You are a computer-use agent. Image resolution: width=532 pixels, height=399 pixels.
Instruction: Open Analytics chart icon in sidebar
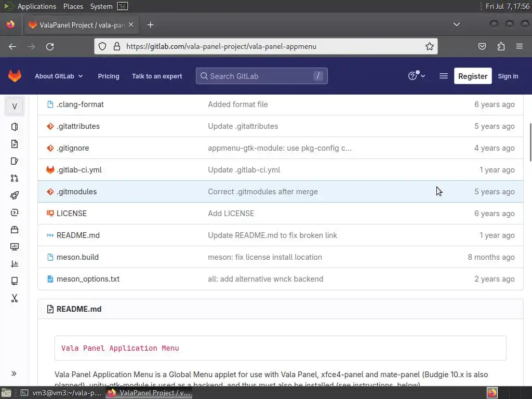tap(15, 263)
